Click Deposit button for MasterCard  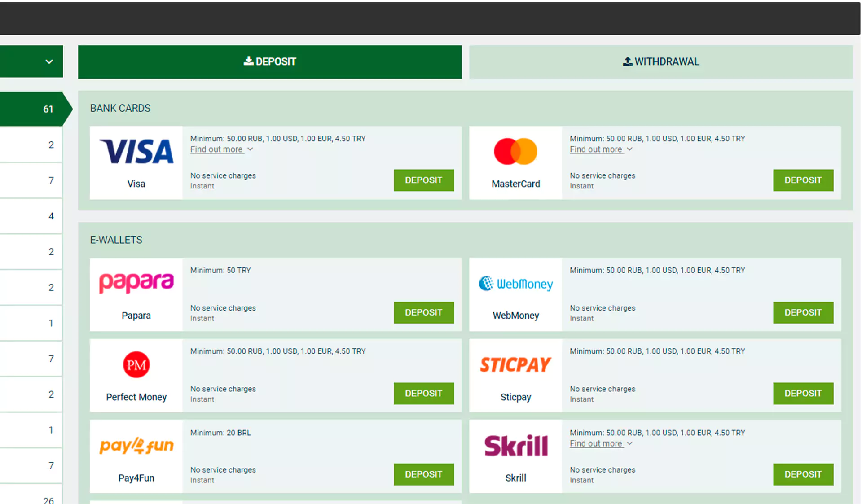click(803, 180)
